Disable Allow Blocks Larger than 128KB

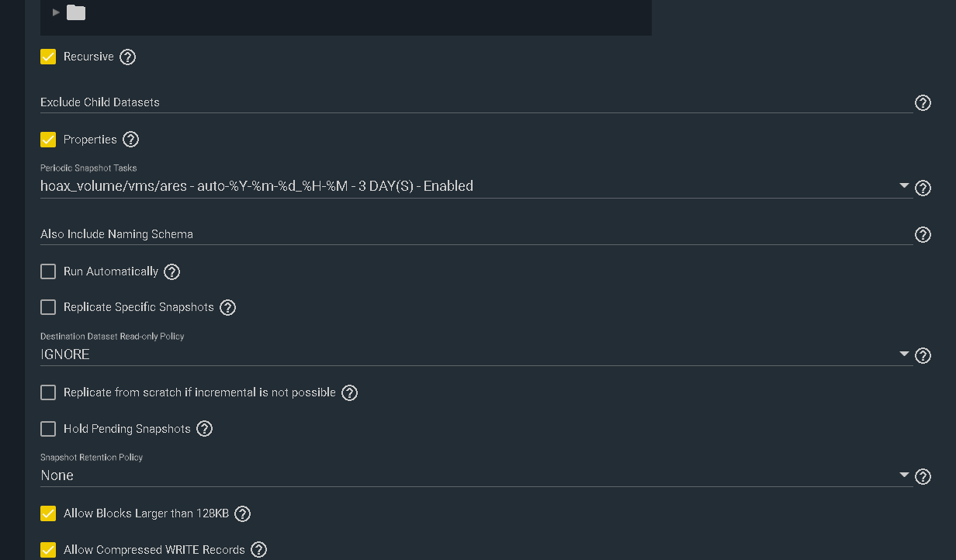coord(48,513)
